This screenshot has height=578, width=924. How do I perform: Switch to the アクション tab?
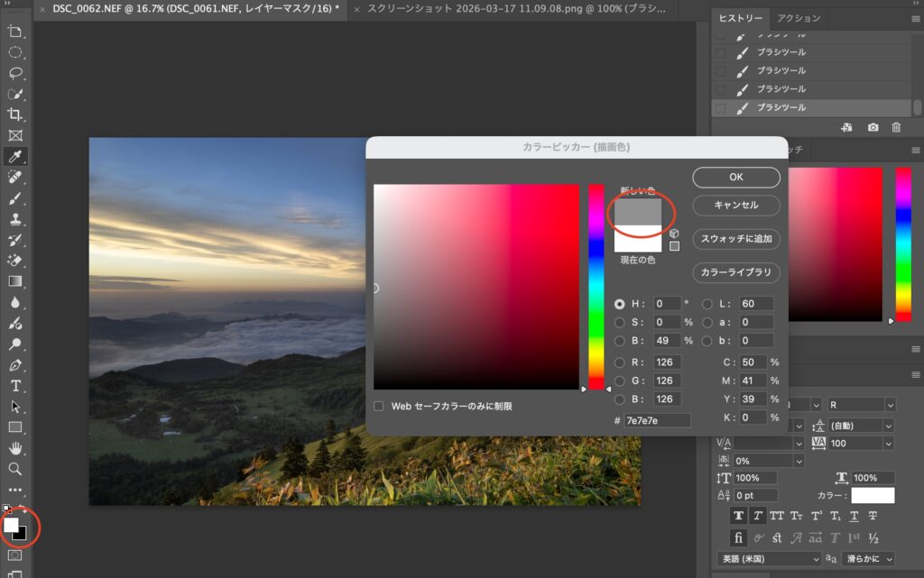coord(799,18)
